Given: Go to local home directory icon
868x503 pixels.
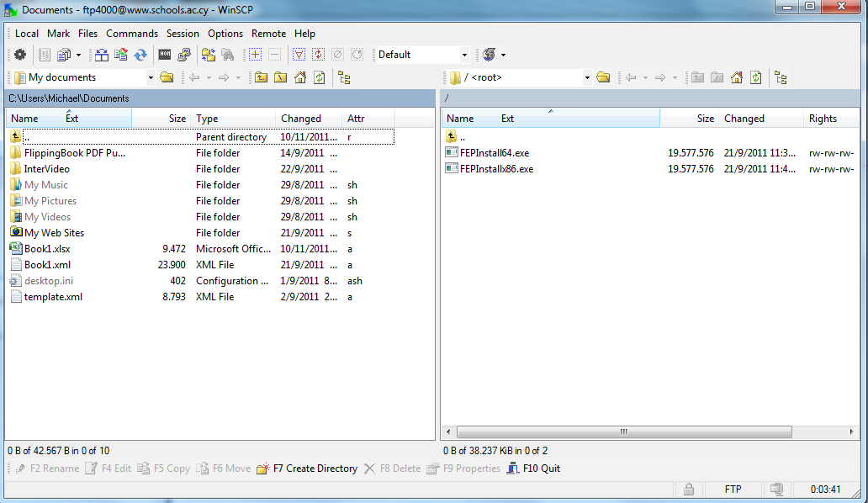Looking at the screenshot, I should point(300,77).
